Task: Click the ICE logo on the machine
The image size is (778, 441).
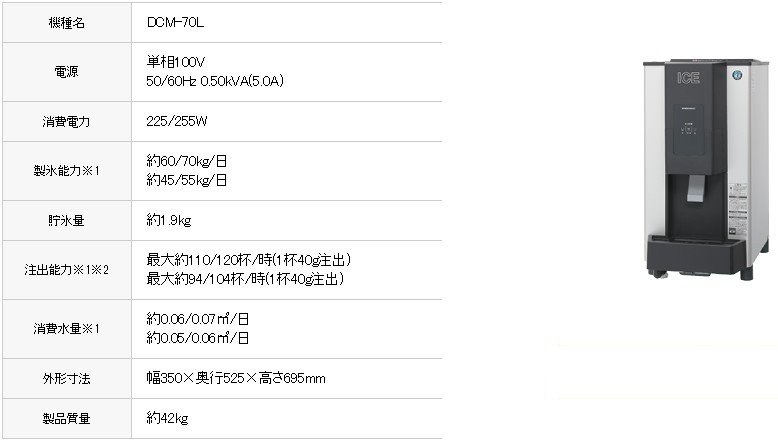Action: 688,78
